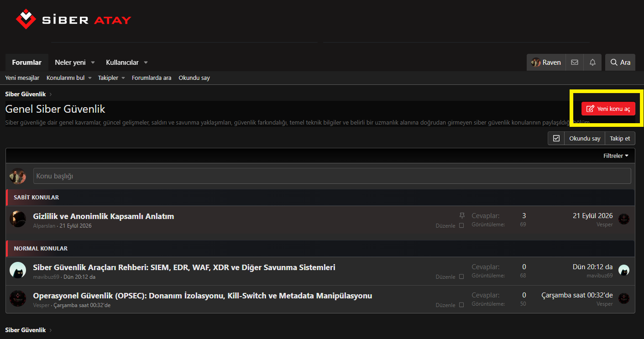Open the Filtreler dropdown
644x339 pixels.
pyautogui.click(x=616, y=156)
